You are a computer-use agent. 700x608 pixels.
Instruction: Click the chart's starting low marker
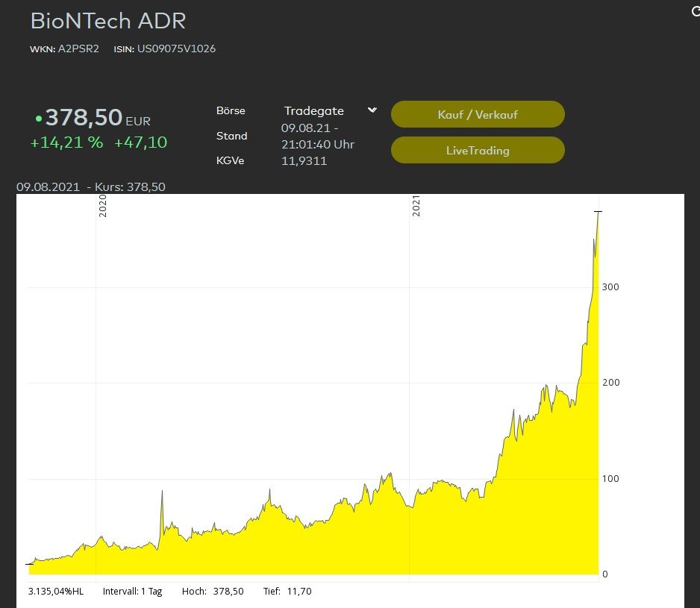point(29,564)
